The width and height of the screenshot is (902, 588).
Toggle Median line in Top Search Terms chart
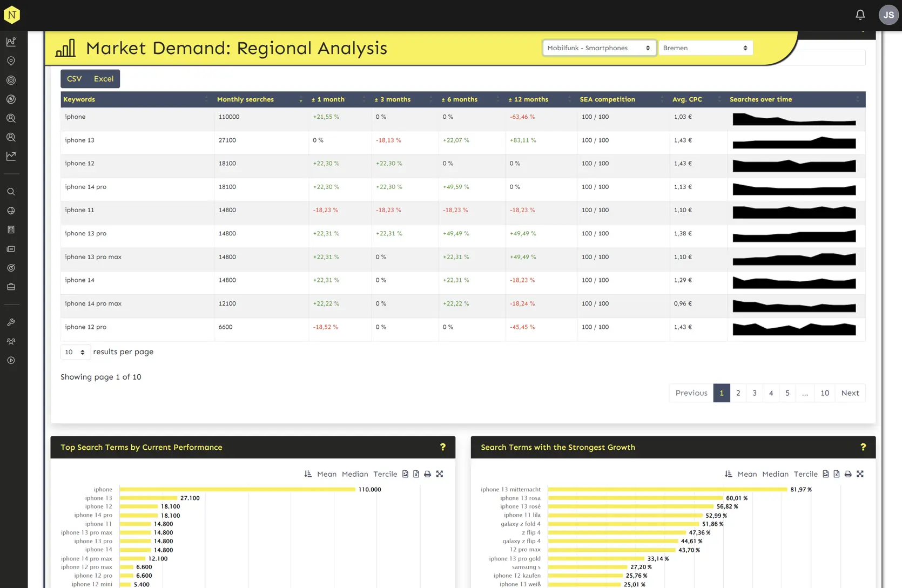pyautogui.click(x=355, y=474)
